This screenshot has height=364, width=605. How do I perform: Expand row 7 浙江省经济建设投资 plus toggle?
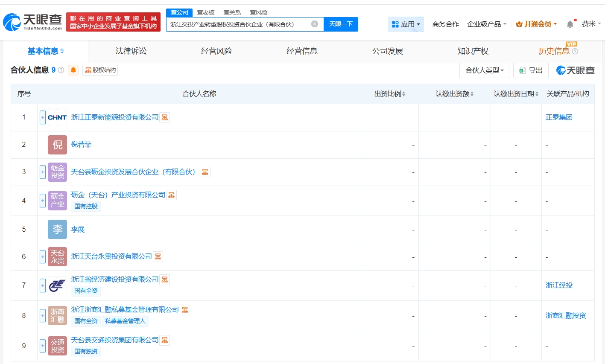coord(43,285)
